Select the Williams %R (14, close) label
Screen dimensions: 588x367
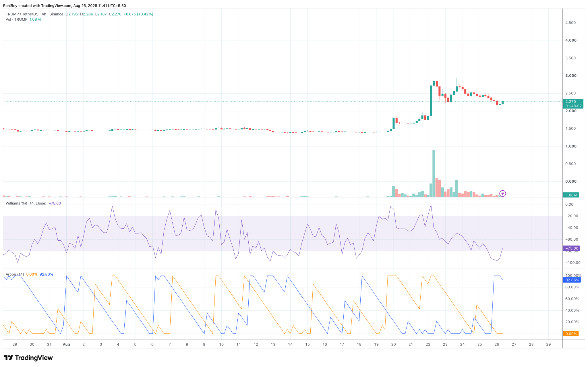[x=26, y=203]
